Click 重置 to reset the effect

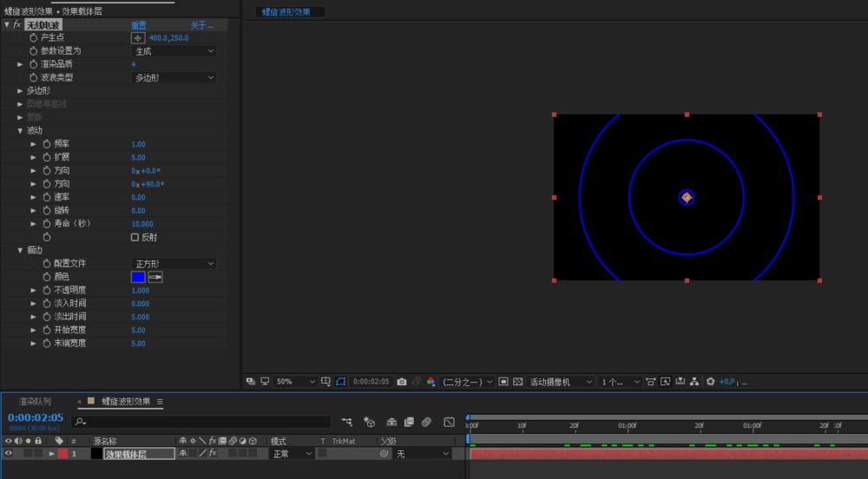[138, 25]
